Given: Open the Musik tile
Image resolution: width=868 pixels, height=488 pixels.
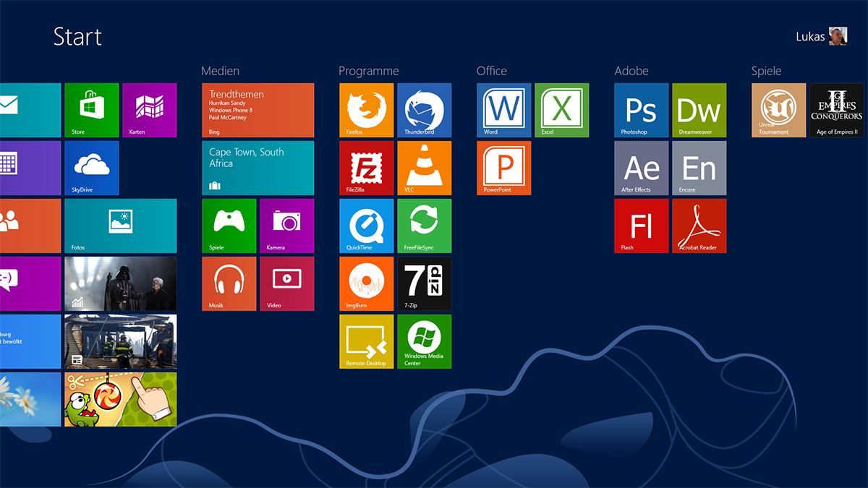Looking at the screenshot, I should (229, 283).
